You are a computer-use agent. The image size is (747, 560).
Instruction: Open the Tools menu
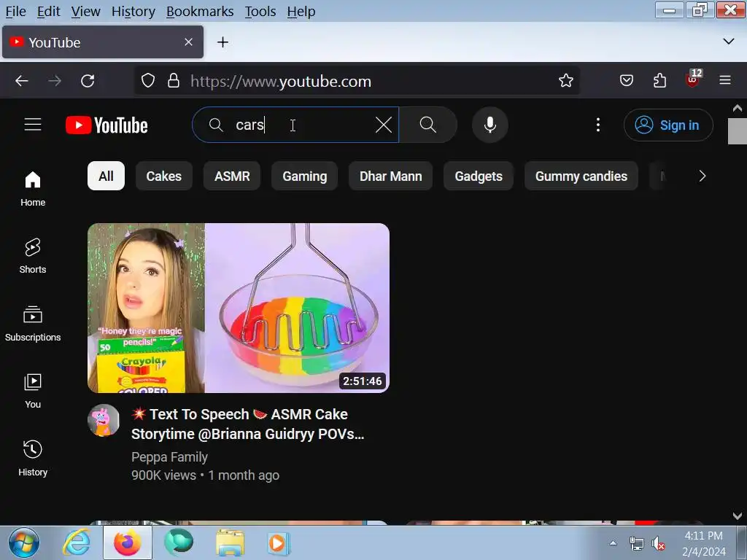[260, 12]
